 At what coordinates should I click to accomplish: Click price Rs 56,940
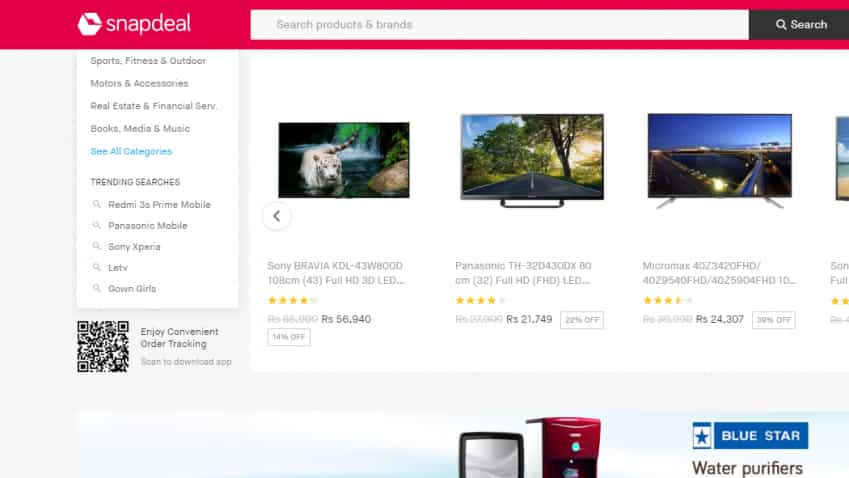coord(346,319)
